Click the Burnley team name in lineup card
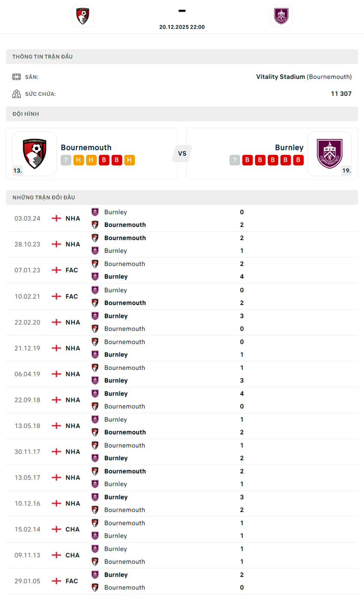 point(289,147)
